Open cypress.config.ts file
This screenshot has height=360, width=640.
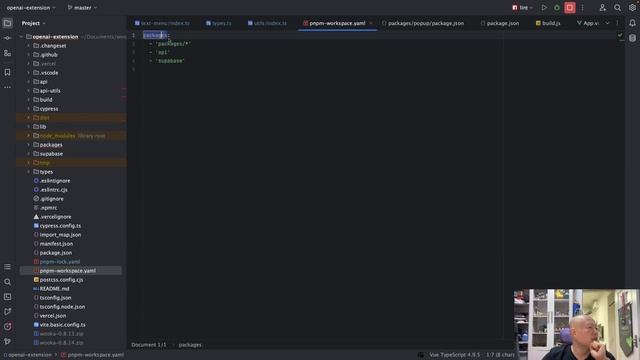(60, 226)
